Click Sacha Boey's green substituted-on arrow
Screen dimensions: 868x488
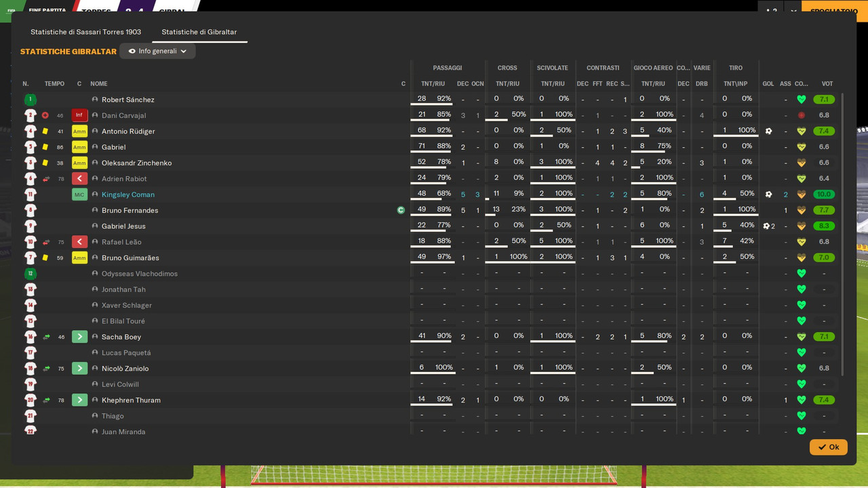pyautogui.click(x=79, y=337)
